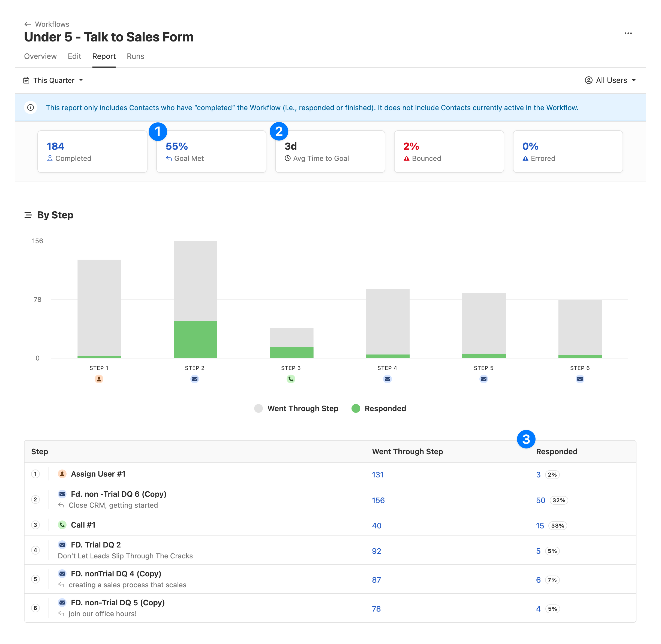Image resolution: width=661 pixels, height=644 pixels.
Task: Click 'creating a sales process that scales' subject
Action: pyautogui.click(x=127, y=585)
